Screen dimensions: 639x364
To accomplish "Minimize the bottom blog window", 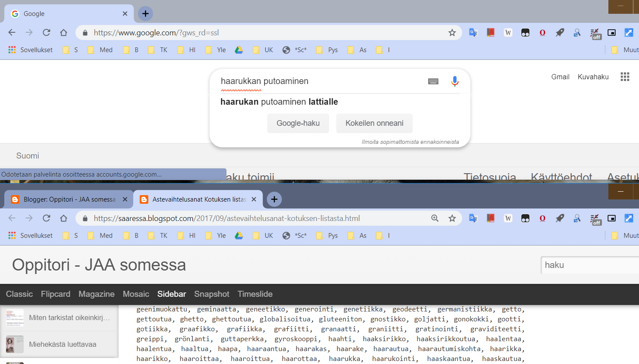I will tap(620, 191).
